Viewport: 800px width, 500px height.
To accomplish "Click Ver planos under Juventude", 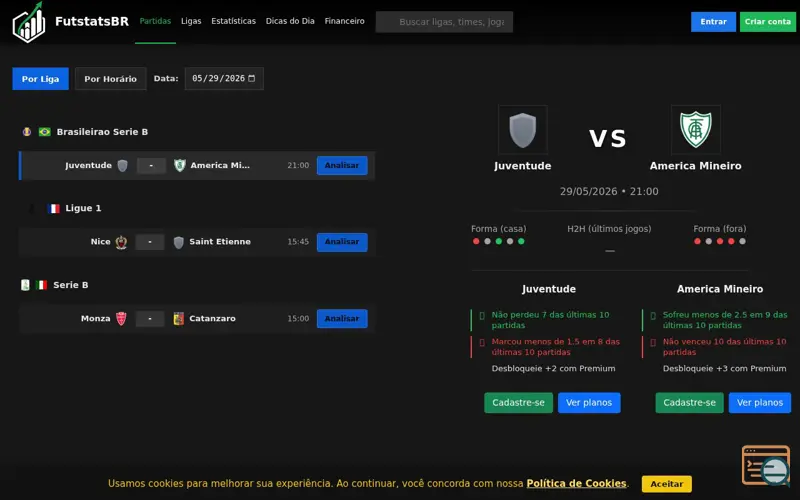I will point(589,403).
